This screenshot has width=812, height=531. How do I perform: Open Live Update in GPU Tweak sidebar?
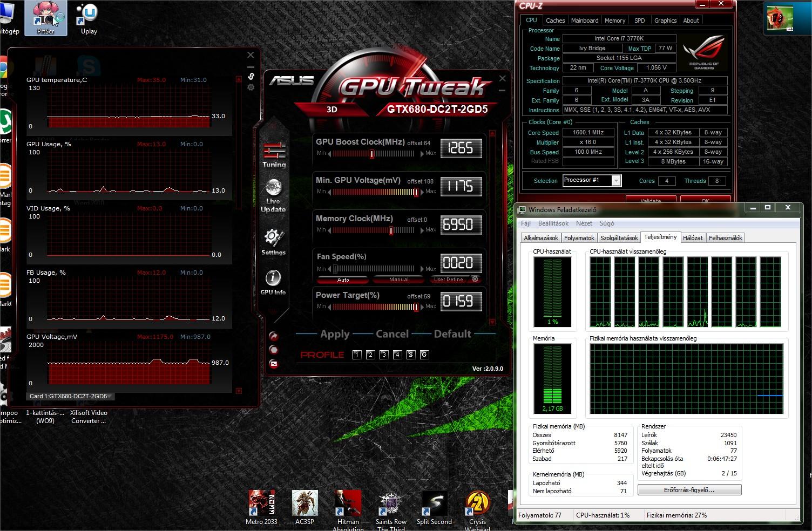click(273, 195)
